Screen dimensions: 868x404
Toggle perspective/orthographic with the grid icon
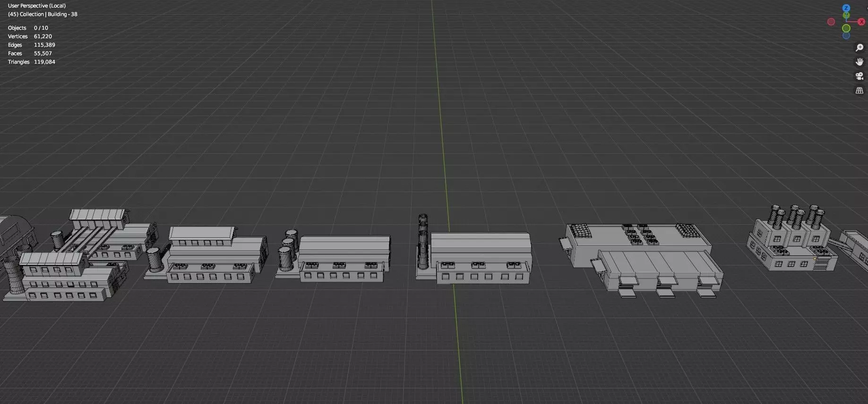point(859,90)
